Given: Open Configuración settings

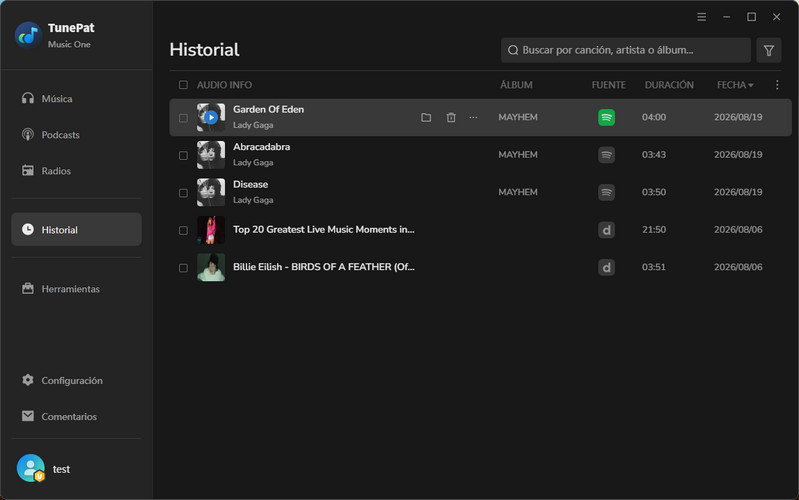Looking at the screenshot, I should point(76,380).
